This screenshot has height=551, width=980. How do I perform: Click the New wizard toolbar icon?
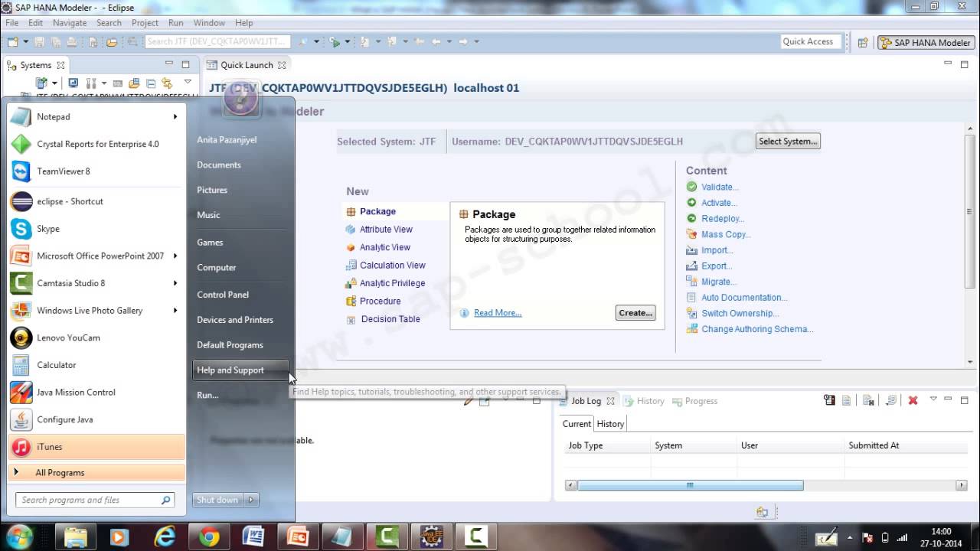pyautogui.click(x=13, y=42)
